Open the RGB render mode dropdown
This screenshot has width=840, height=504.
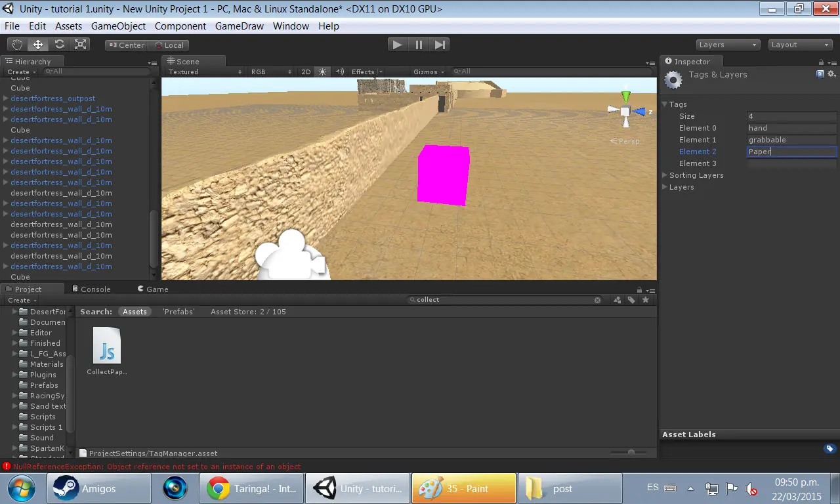tap(271, 72)
